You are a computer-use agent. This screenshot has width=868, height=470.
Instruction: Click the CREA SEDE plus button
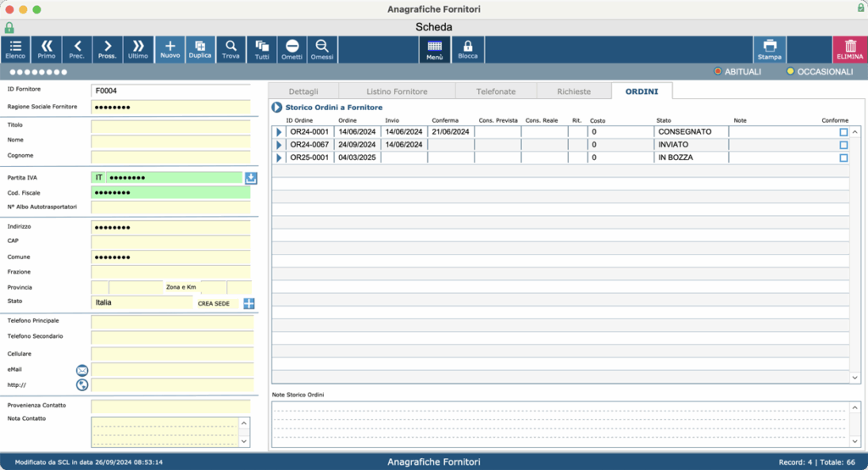(x=249, y=303)
